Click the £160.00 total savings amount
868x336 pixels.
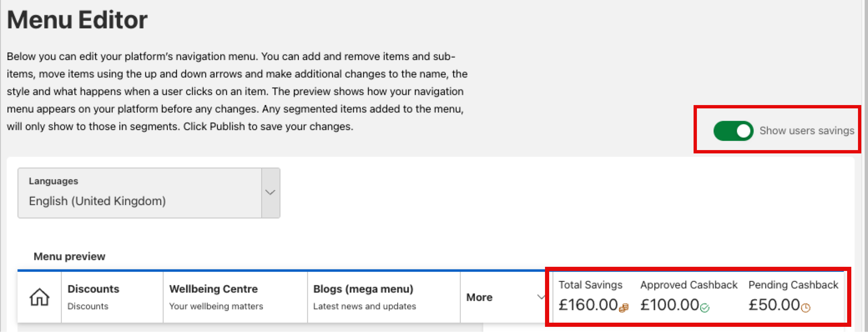pos(588,305)
